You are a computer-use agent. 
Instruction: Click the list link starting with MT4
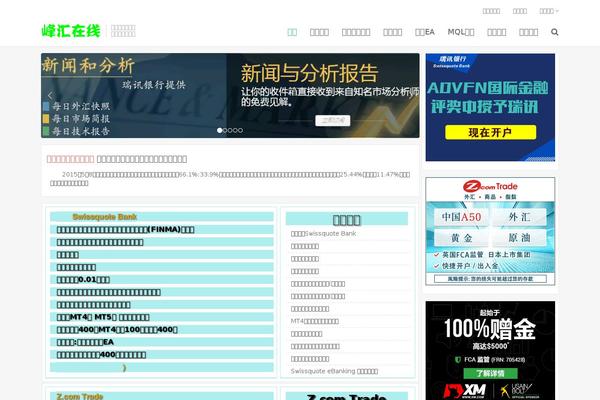(315, 321)
